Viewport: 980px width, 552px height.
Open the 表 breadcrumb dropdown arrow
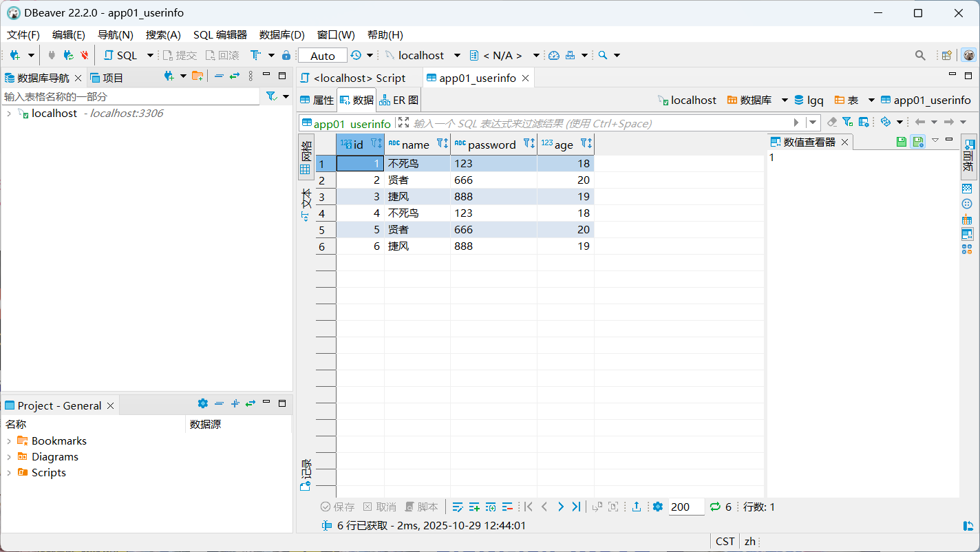pos(871,100)
